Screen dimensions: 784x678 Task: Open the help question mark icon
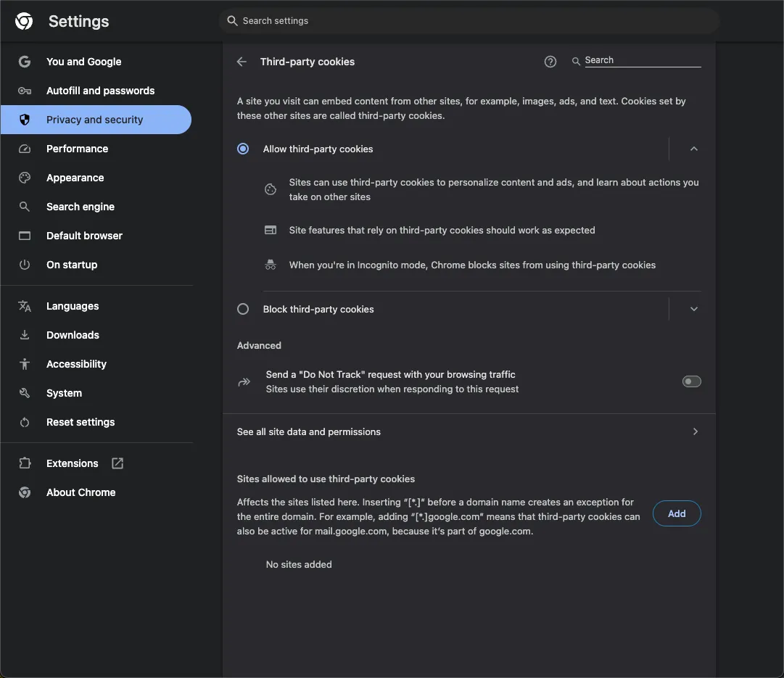point(550,62)
